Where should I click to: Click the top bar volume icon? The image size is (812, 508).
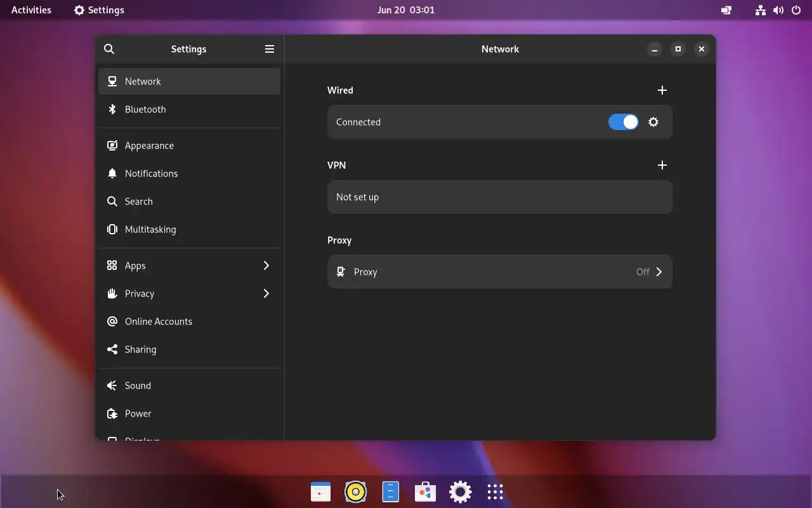[778, 10]
